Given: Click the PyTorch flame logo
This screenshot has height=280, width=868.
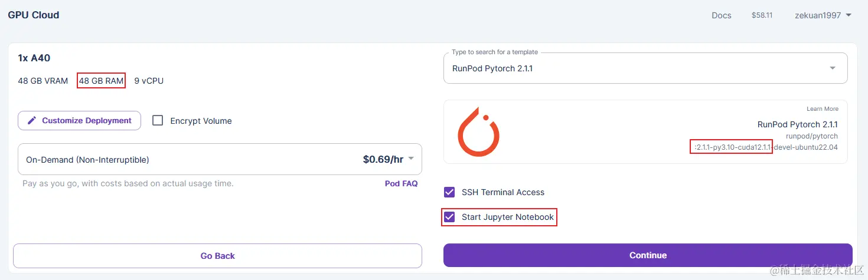Looking at the screenshot, I should coord(478,132).
